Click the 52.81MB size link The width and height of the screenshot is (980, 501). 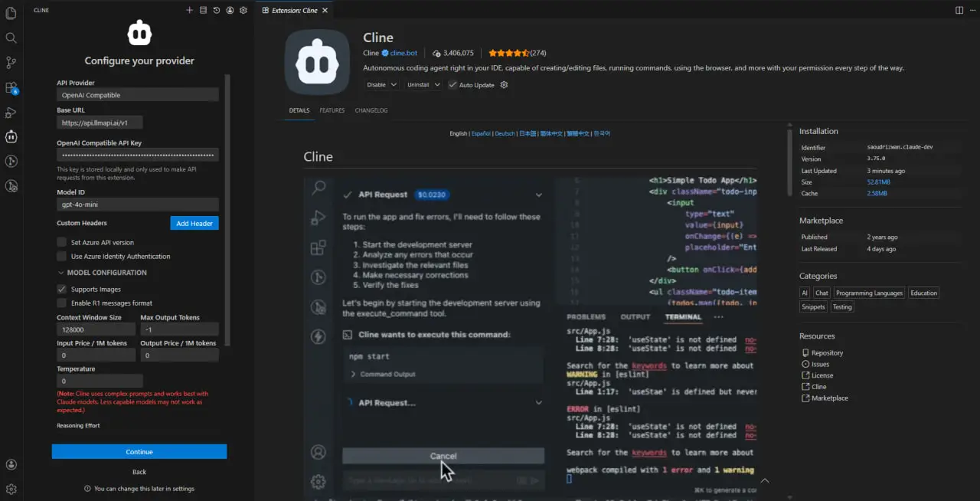(878, 182)
